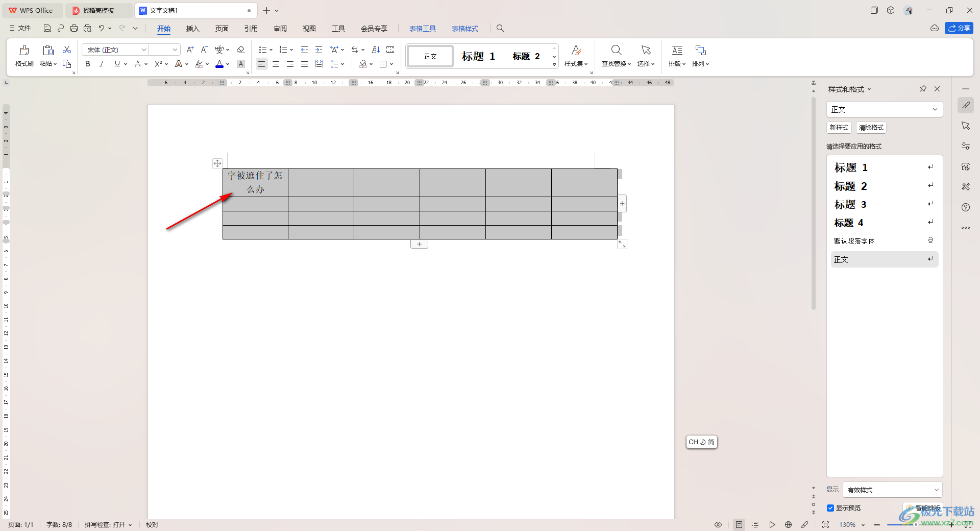Click the print icon in quick access bar

[x=74, y=28]
